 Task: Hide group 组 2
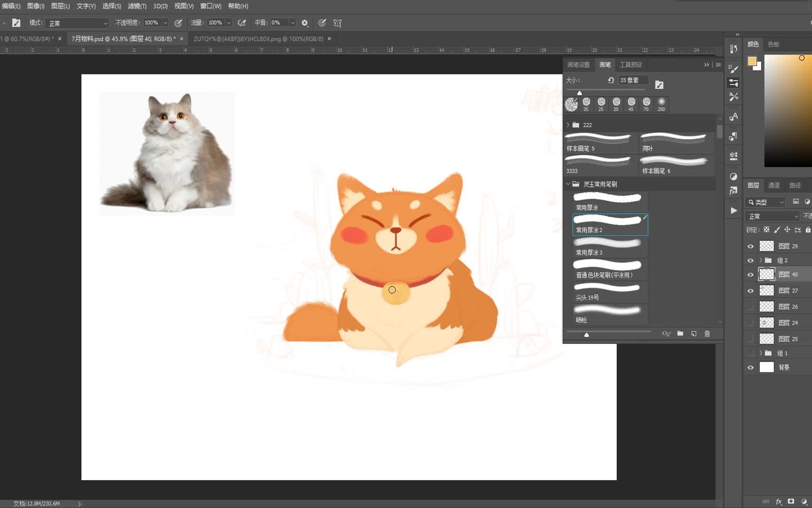pyautogui.click(x=750, y=260)
